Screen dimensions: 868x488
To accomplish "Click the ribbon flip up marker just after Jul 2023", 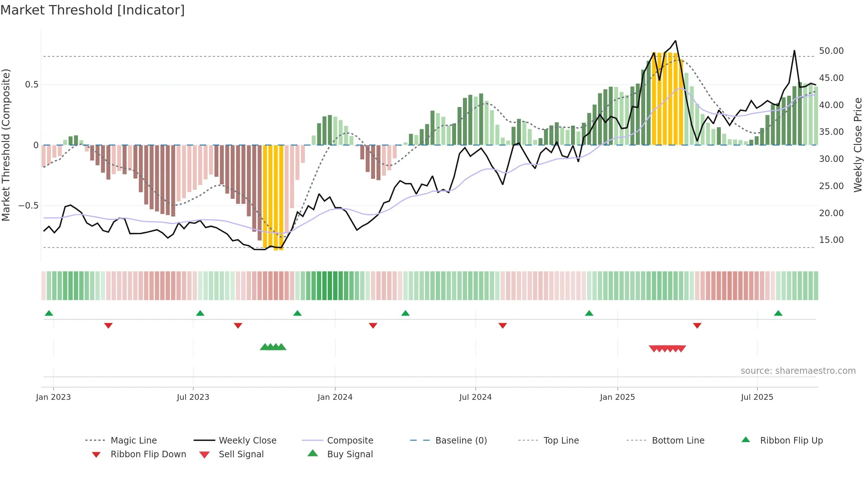I will 200,313.
